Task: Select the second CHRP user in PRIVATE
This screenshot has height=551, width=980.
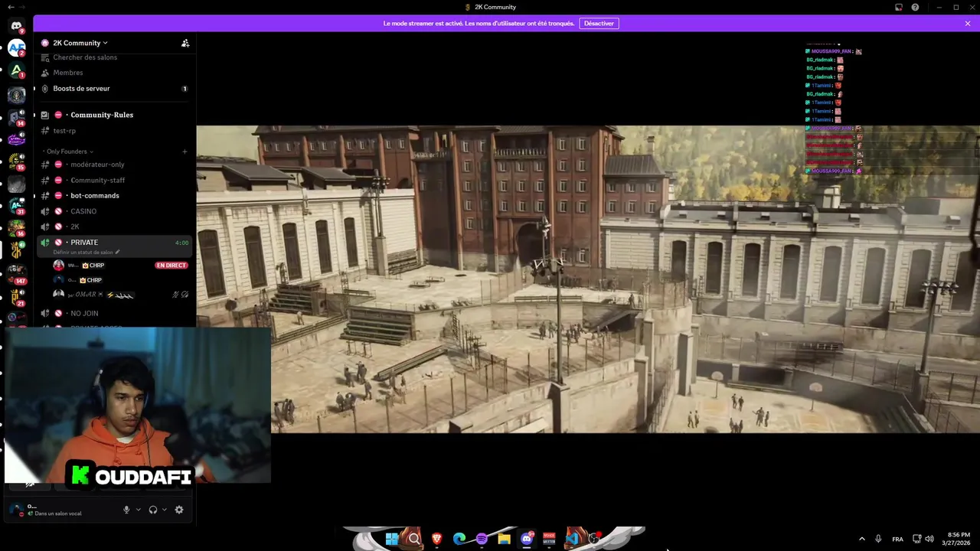Action: click(x=119, y=280)
